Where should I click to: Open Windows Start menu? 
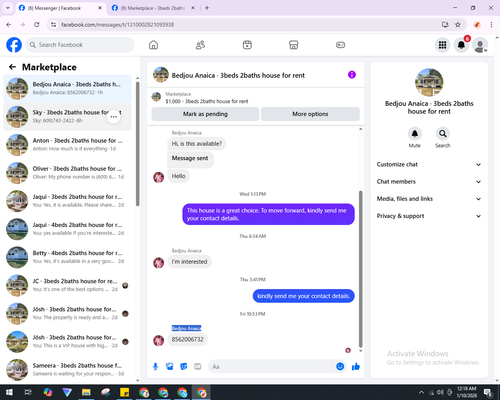pos(9,392)
